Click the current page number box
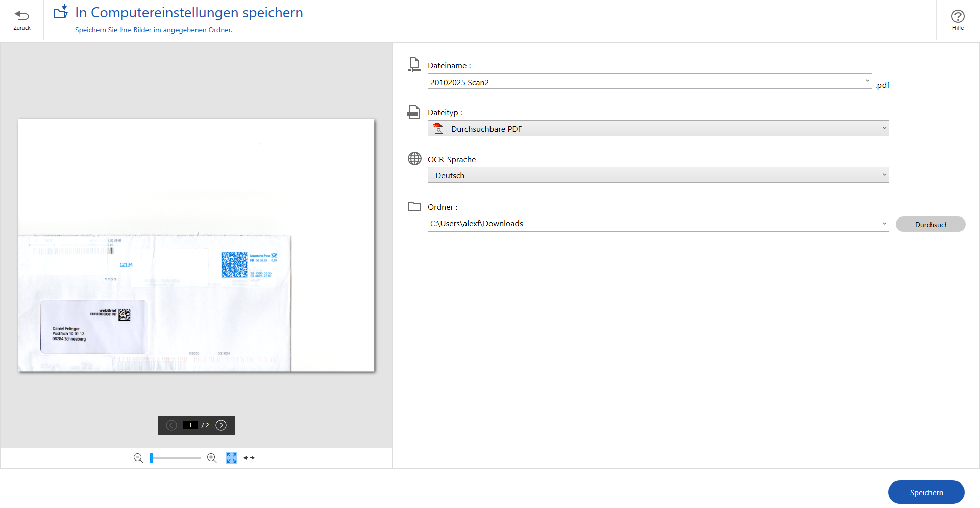Image resolution: width=980 pixels, height=508 pixels. coord(190,425)
